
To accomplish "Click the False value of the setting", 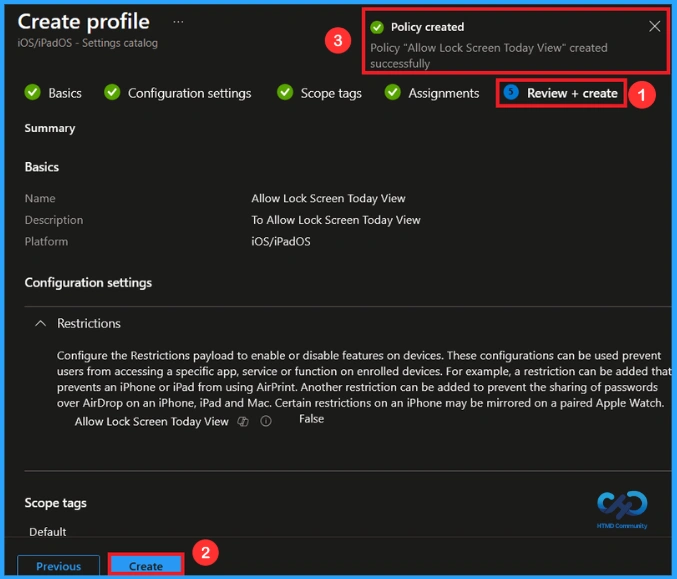I will pos(311,419).
